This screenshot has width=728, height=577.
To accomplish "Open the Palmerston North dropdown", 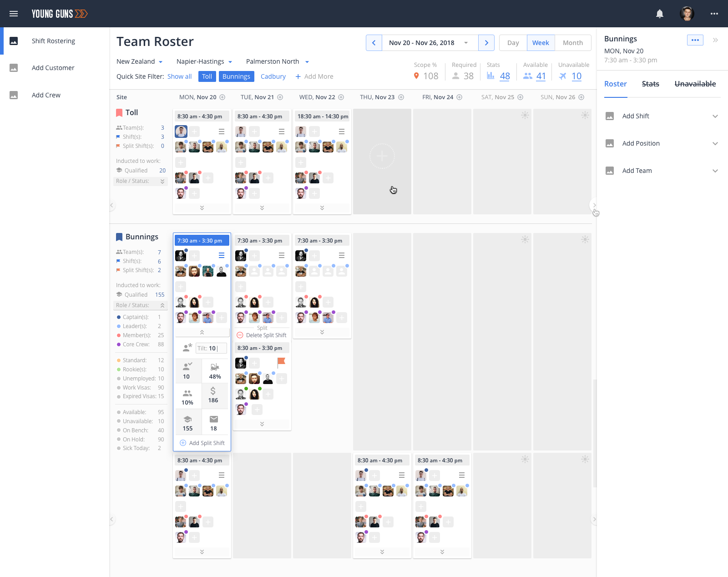I will click(x=278, y=62).
